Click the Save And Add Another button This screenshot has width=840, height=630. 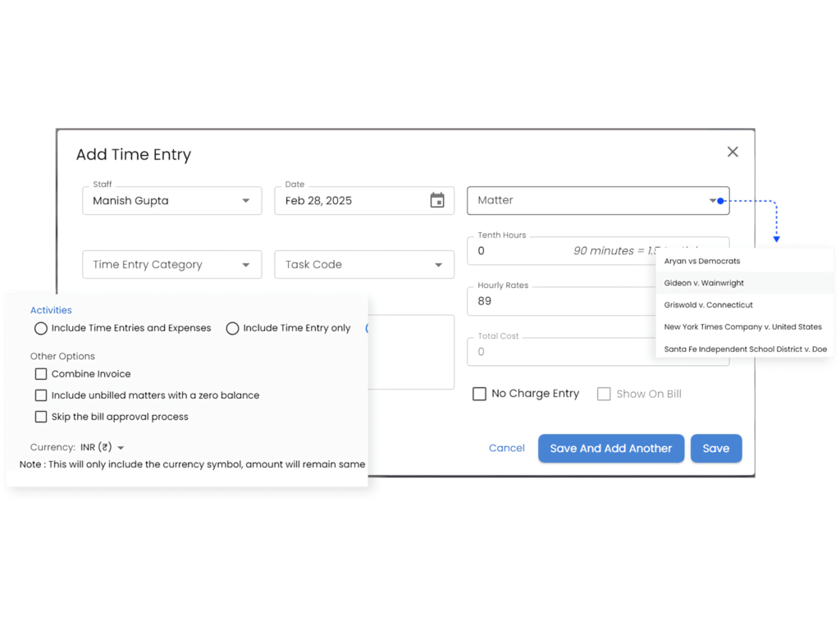click(x=610, y=449)
